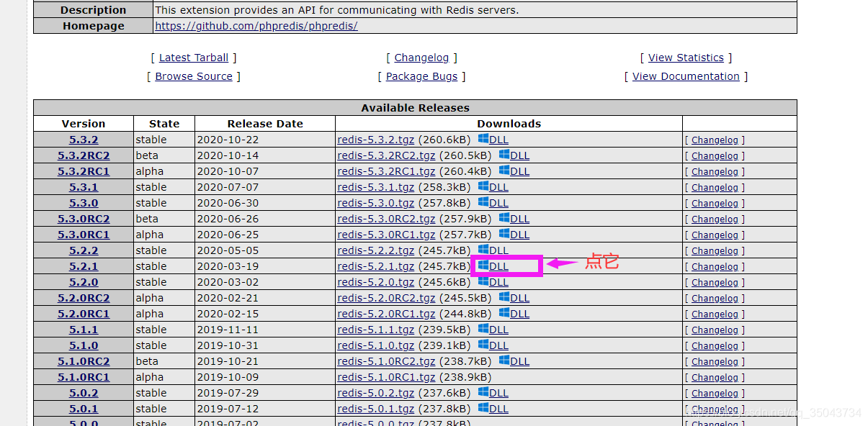This screenshot has width=868, height=426.
Task: Open the DLL text link for 5.1.0RC2
Action: (x=519, y=361)
